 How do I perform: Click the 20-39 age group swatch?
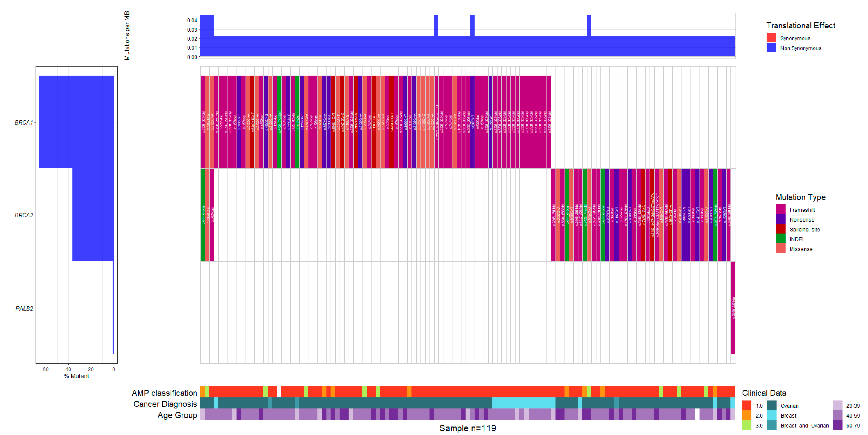pyautogui.click(x=837, y=405)
